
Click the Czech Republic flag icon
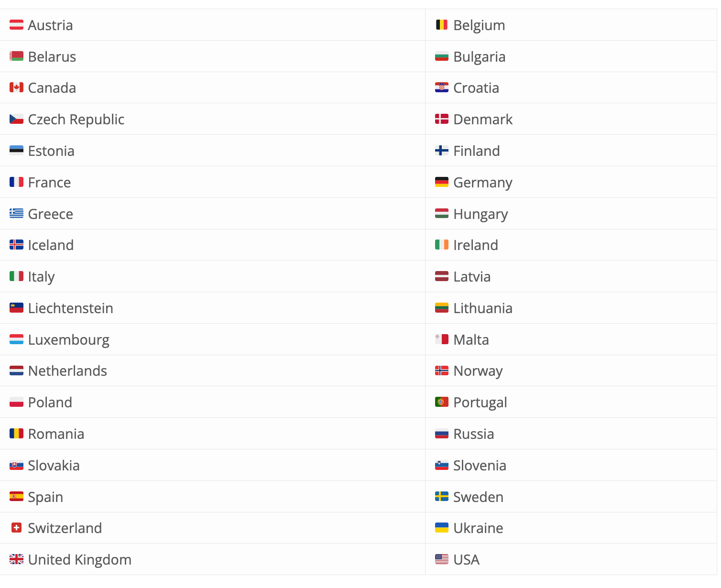tap(16, 119)
